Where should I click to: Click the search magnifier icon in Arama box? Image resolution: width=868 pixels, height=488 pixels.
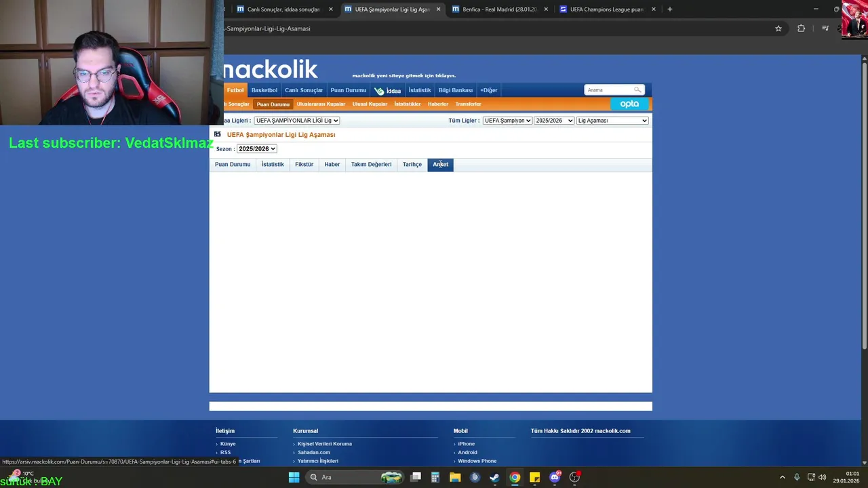(637, 89)
